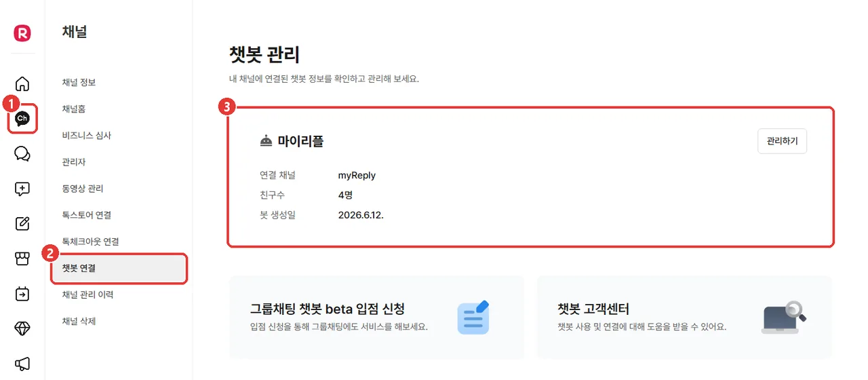Click the 4명 friend count
This screenshot has width=868, height=380.
(345, 195)
